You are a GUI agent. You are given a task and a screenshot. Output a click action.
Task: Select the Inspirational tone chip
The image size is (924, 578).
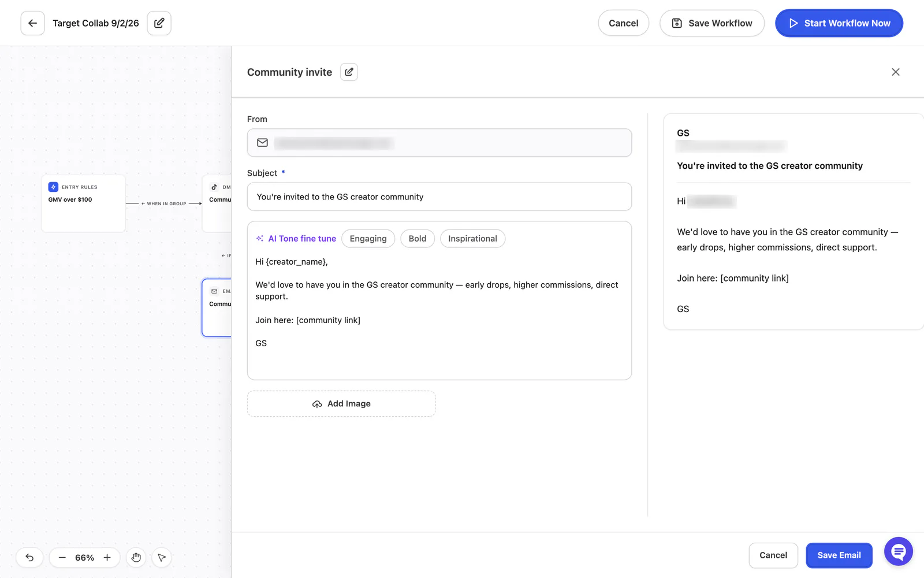472,239
